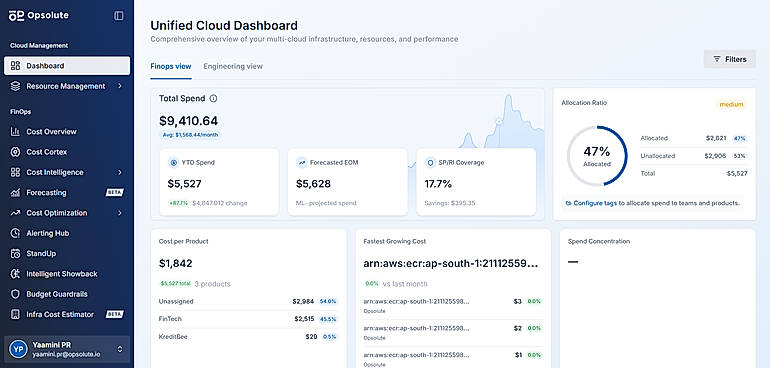Switch to the Finops view tab
The image size is (770, 368).
point(171,66)
